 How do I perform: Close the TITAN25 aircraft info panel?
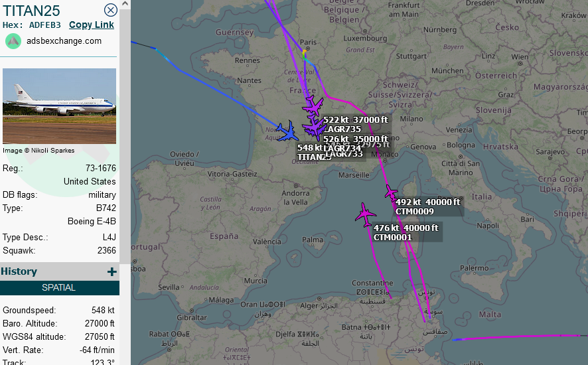pyautogui.click(x=111, y=10)
